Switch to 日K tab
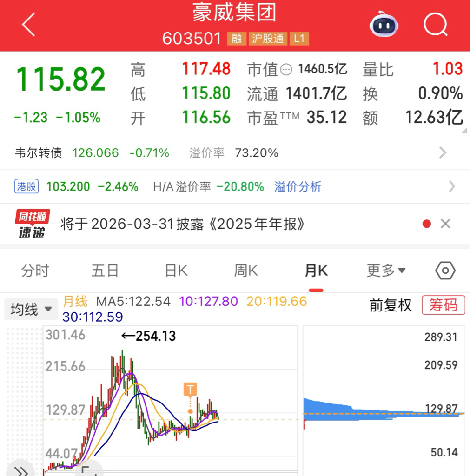 click(x=176, y=271)
